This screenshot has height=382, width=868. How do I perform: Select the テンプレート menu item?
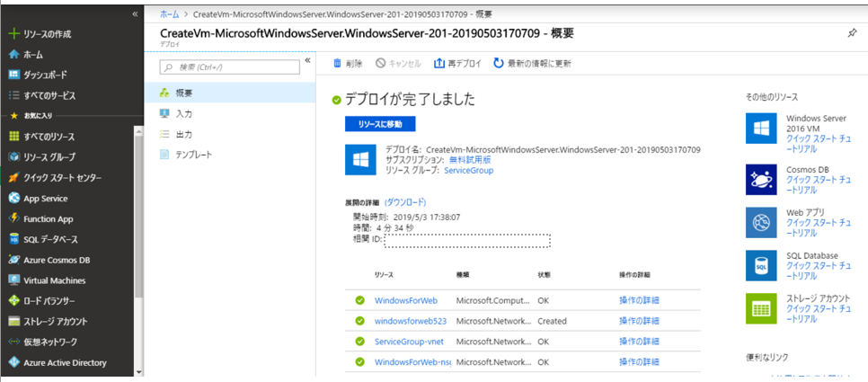(230, 155)
